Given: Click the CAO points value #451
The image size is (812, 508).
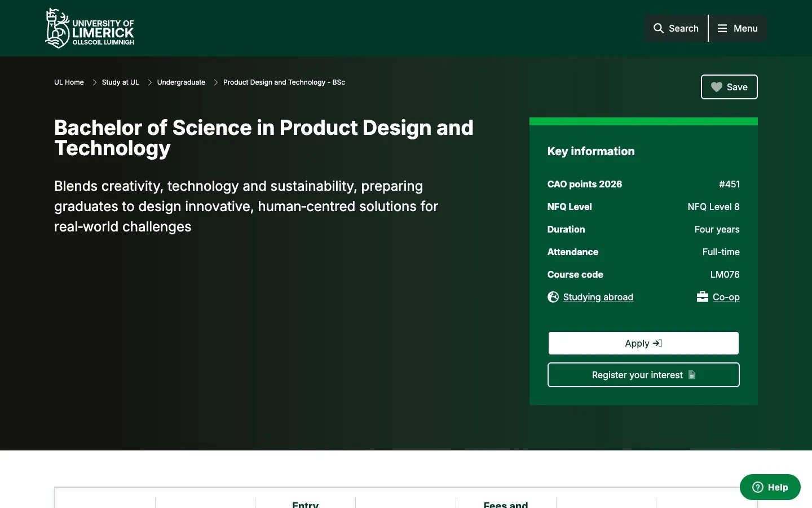Looking at the screenshot, I should [729, 184].
